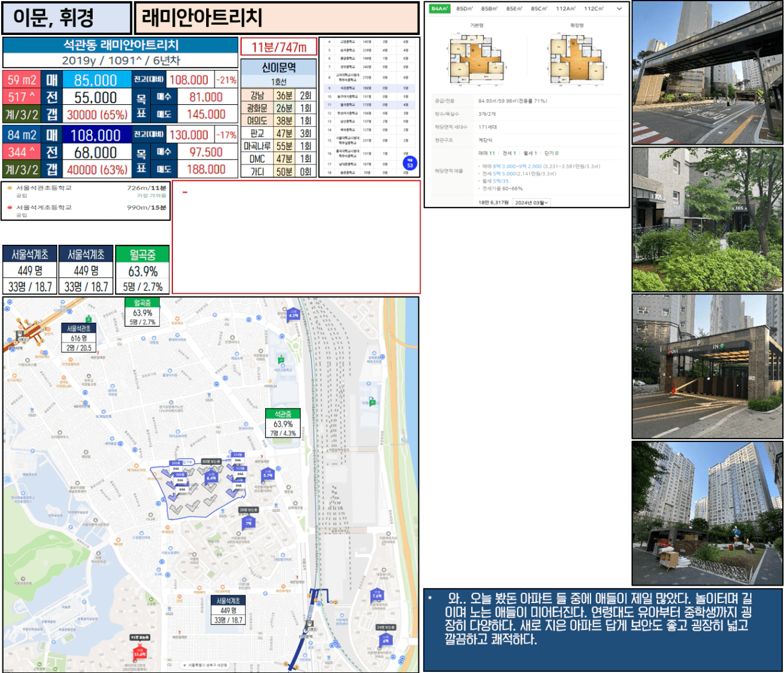The height and width of the screenshot is (673, 784).
Task: Click the 서울특별시 성북구 석관동 location label on the map
Action: point(205,665)
